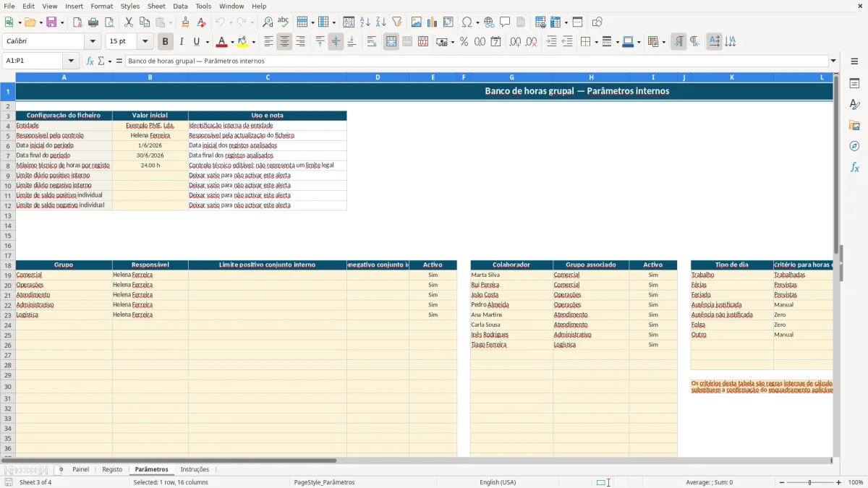Export directly as PDF
868x488 pixels.
77,22
